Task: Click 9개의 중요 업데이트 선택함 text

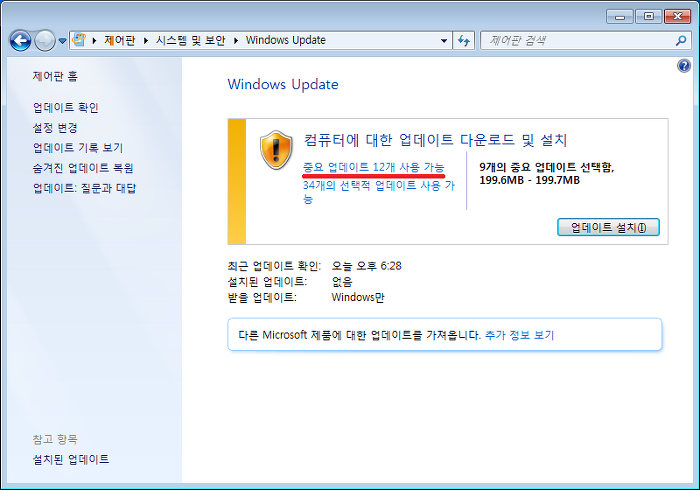Action: (x=547, y=167)
